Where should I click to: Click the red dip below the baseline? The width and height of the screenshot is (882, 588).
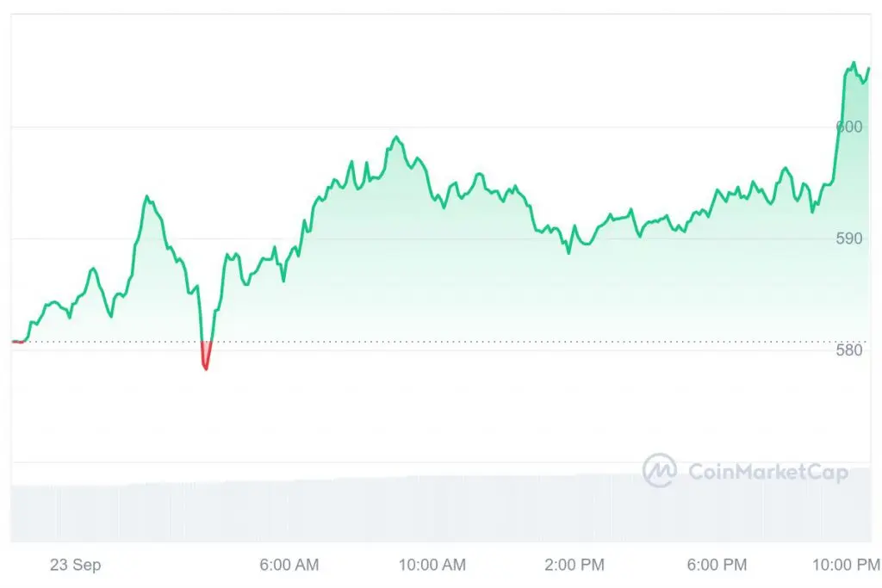pos(206,356)
